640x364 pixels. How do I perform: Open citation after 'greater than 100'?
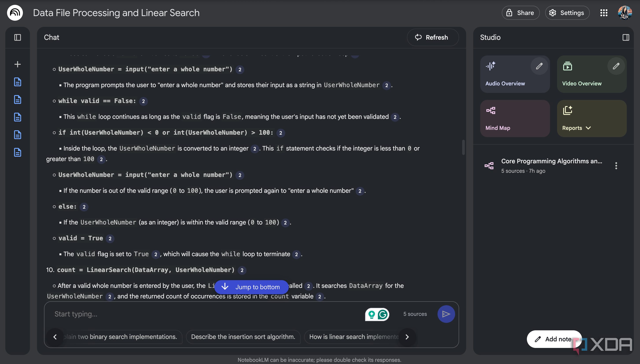click(x=101, y=160)
